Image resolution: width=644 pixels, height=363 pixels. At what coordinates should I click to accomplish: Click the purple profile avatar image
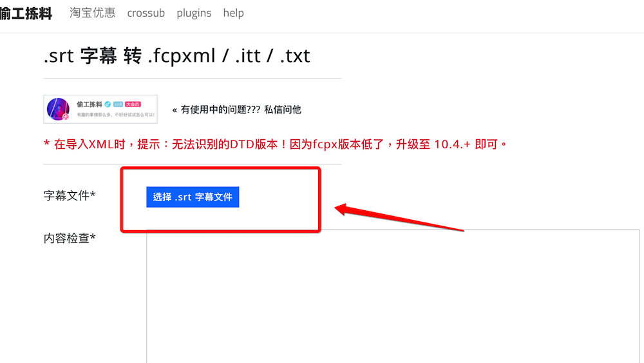[x=58, y=109]
